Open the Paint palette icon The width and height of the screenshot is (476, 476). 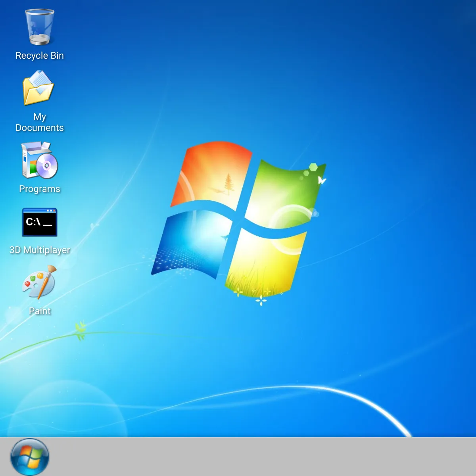(x=40, y=282)
